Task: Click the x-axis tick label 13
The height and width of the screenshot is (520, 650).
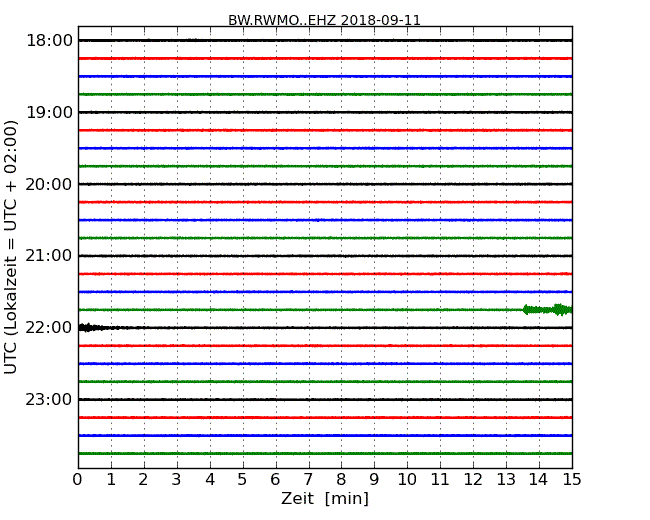Action: click(506, 479)
